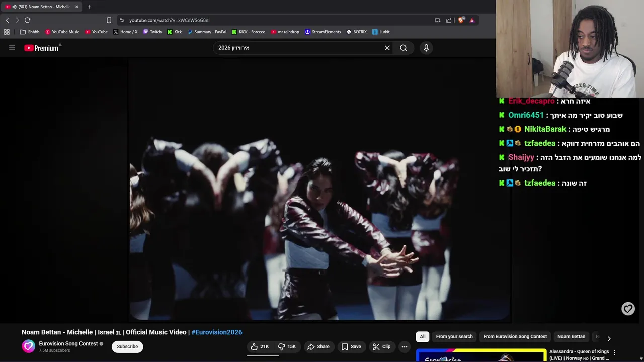Select the Noam Bettan chip

point(571,336)
